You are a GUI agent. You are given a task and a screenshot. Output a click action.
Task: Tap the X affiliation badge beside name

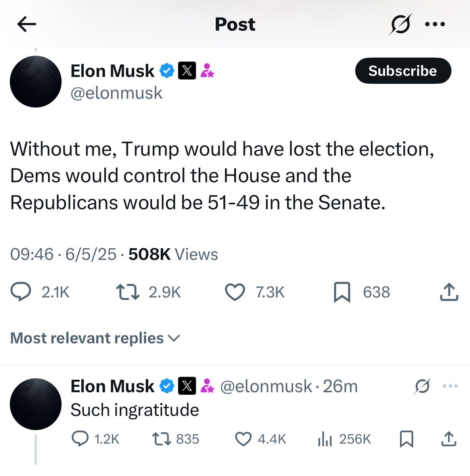[187, 71]
